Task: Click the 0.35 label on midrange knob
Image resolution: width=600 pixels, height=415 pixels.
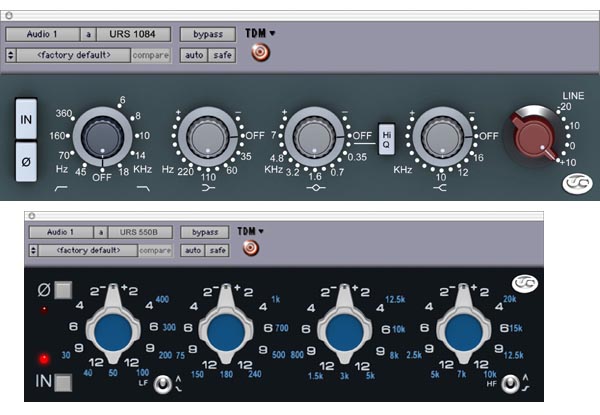Action: (357, 157)
